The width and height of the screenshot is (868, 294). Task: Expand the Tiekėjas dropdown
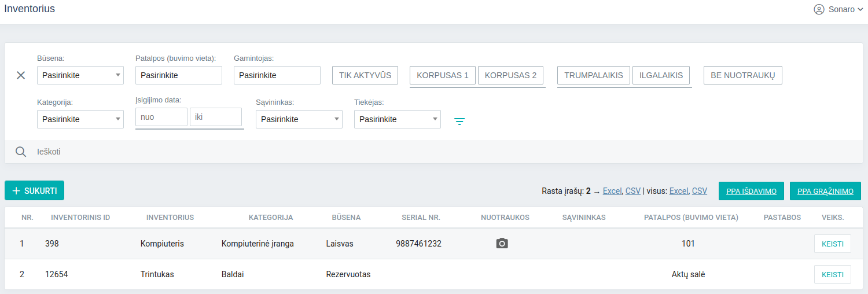point(397,119)
